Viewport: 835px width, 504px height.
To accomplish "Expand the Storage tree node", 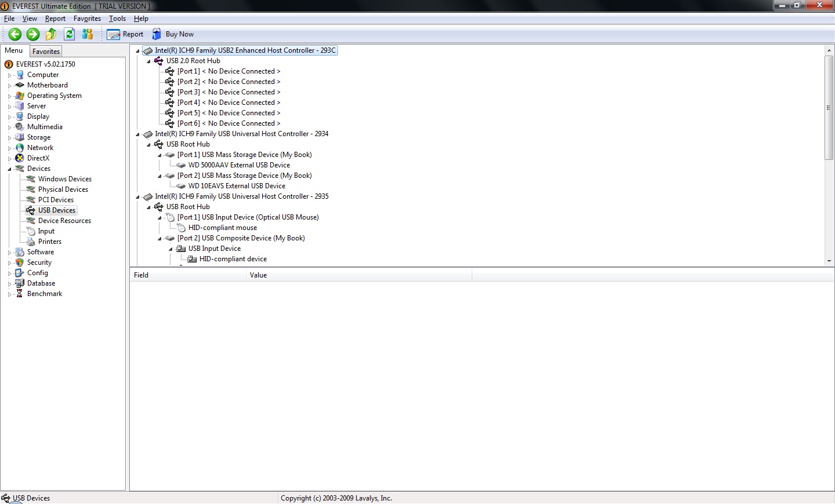I will coord(9,138).
